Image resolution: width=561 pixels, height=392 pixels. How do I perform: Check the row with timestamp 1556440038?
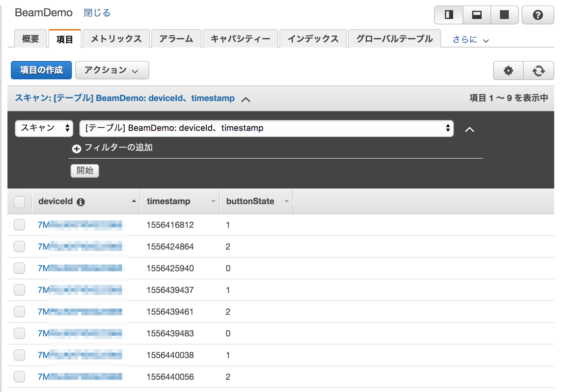(x=19, y=355)
